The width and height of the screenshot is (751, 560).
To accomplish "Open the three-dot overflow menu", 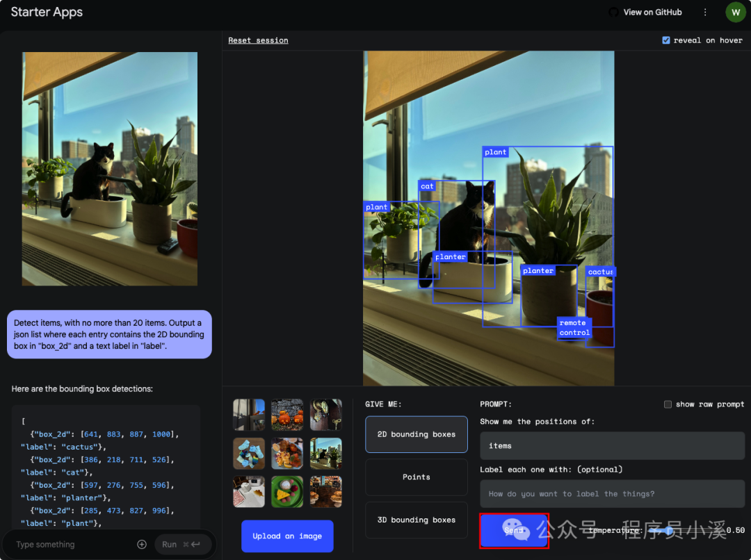I will click(705, 13).
